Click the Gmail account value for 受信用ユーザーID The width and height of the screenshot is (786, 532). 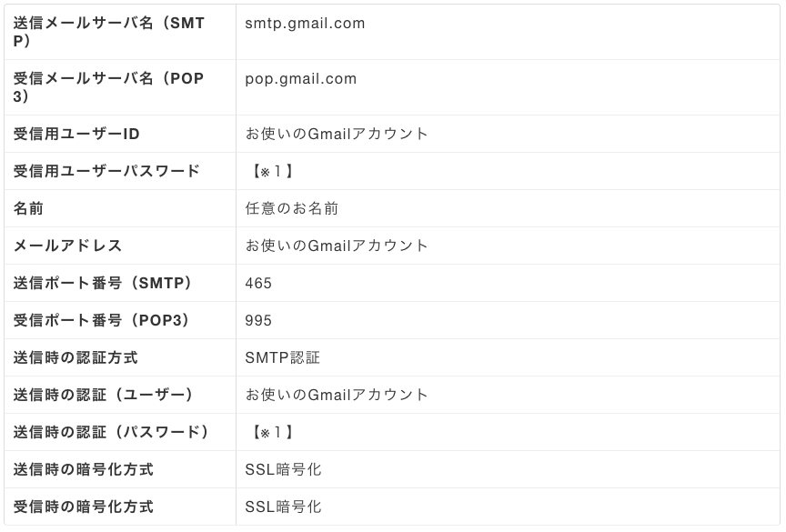[337, 135]
